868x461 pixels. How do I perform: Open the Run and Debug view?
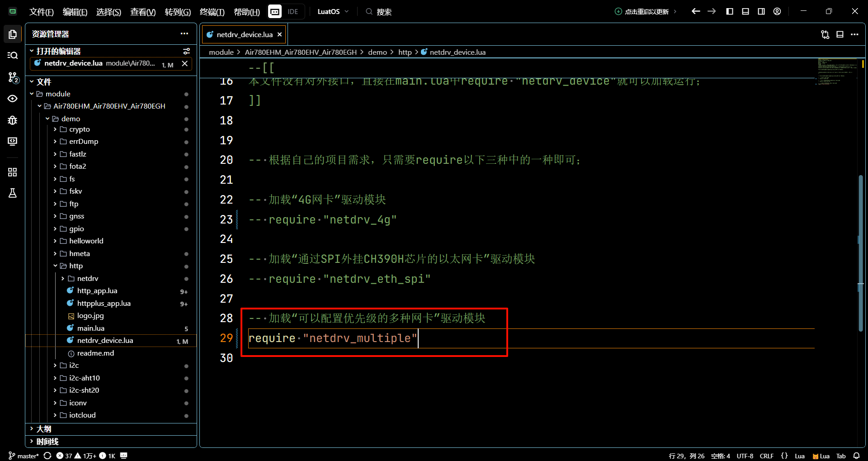click(x=13, y=120)
